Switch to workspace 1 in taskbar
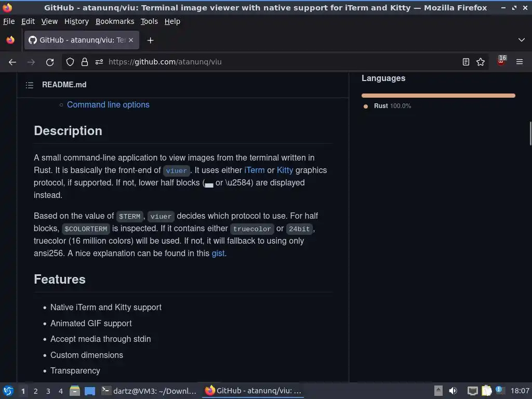The image size is (532, 399). 23,391
